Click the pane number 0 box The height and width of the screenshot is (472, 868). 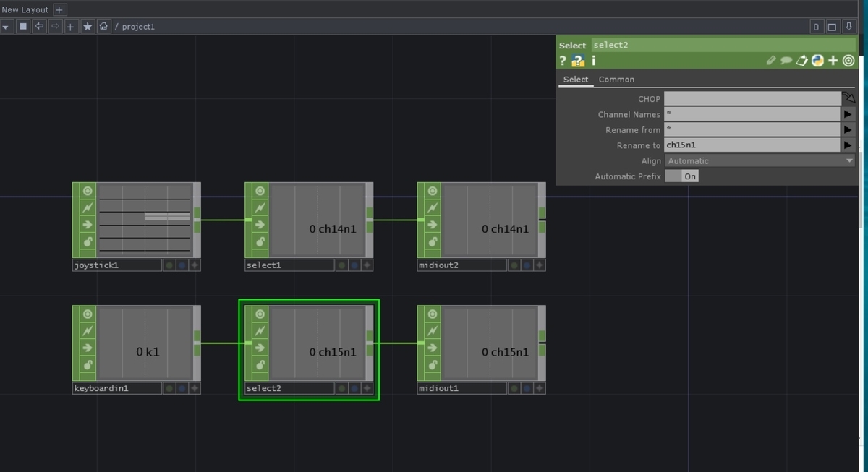coord(816,27)
